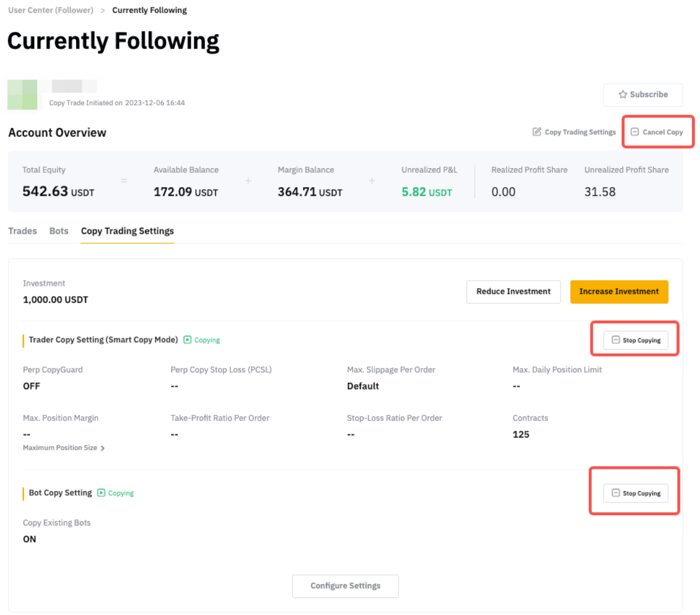700x615 pixels.
Task: Click the breadcrumb separator arrow
Action: click(103, 10)
